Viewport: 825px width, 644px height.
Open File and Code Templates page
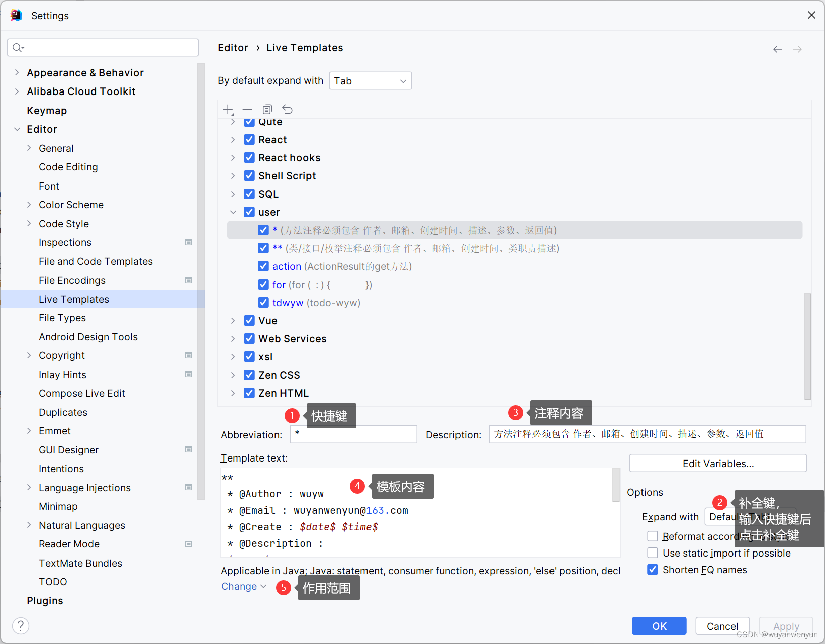96,261
